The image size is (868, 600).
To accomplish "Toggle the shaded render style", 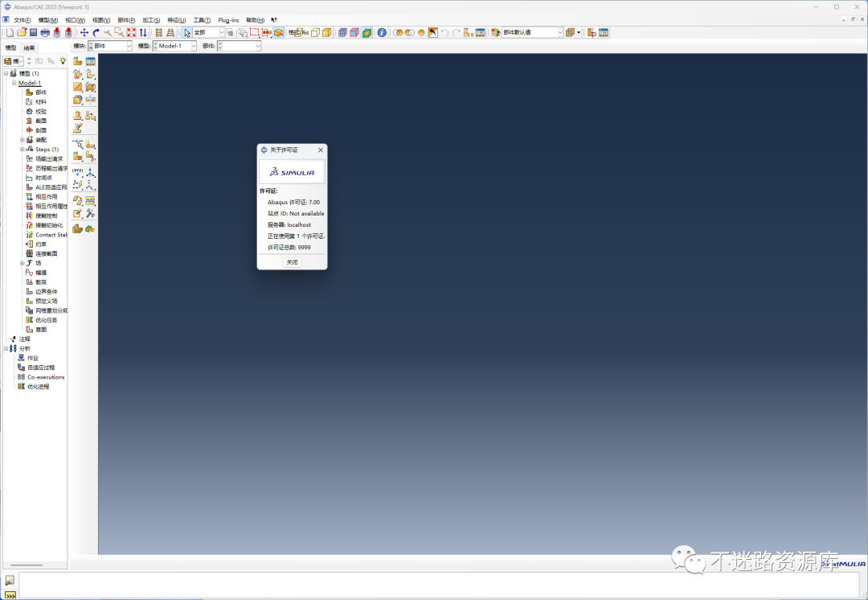I will click(x=327, y=33).
